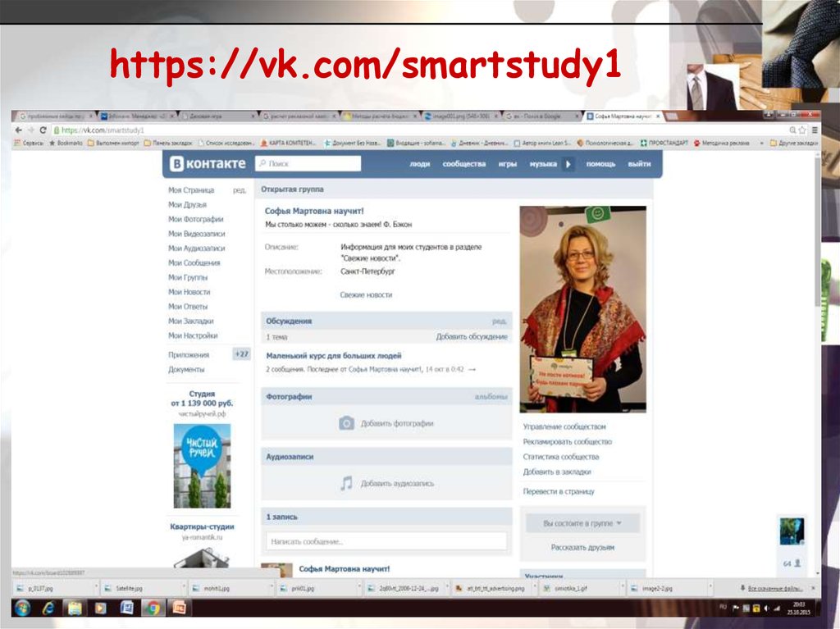Click the альбомы link in Фотографии header
Image resolution: width=840 pixels, height=629 pixels.
[491, 396]
